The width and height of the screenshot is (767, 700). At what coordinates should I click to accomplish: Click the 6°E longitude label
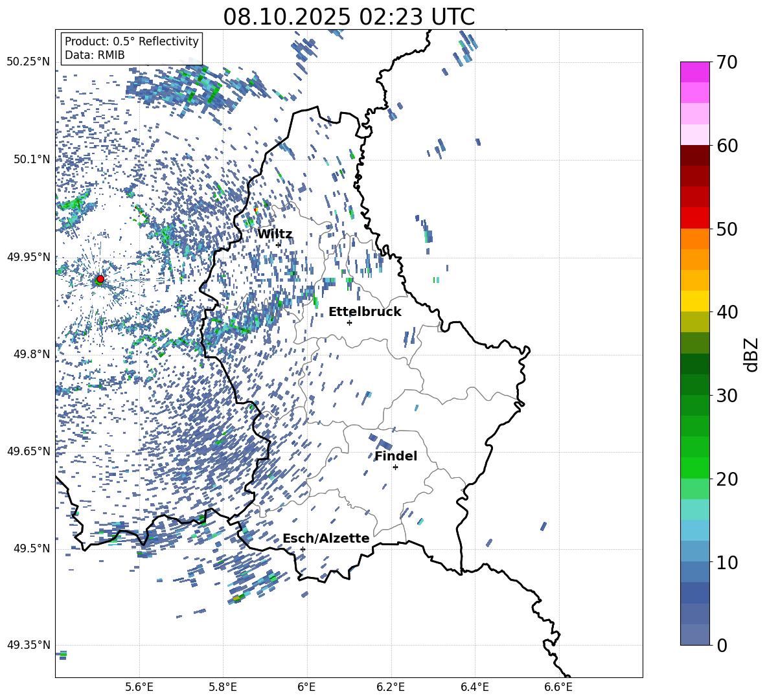(x=306, y=687)
